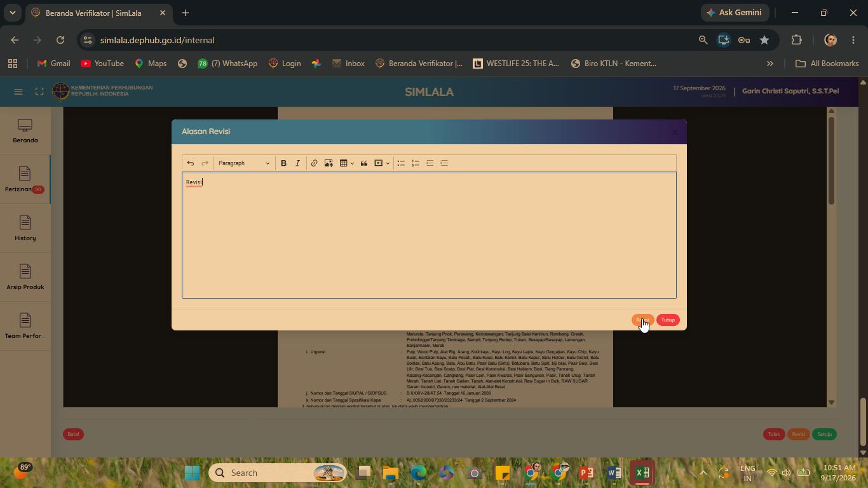
Task: Open the Paragraph heading dropdown
Action: (244, 163)
